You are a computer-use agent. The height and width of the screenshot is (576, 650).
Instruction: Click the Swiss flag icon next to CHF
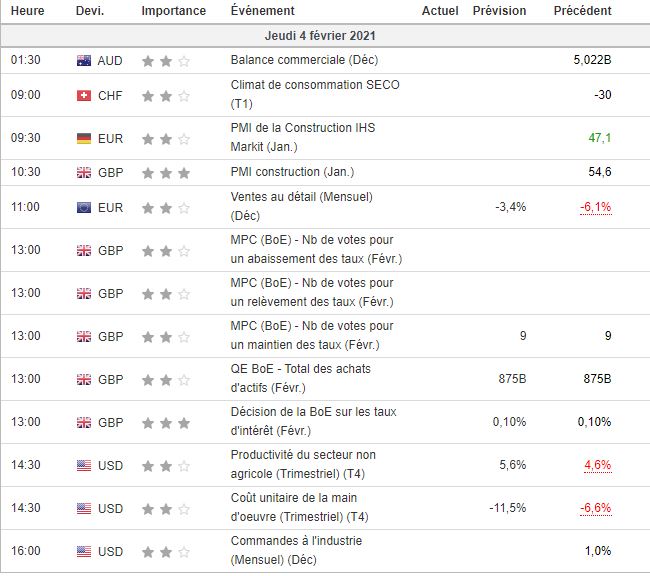[x=84, y=96]
